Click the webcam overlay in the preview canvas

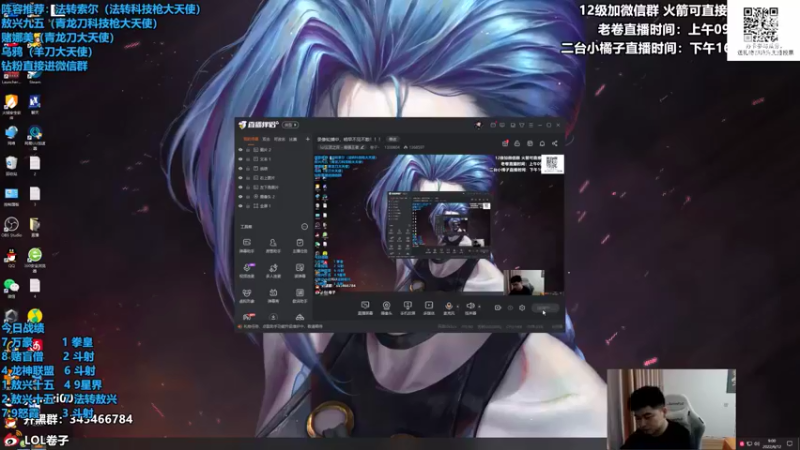(x=523, y=282)
